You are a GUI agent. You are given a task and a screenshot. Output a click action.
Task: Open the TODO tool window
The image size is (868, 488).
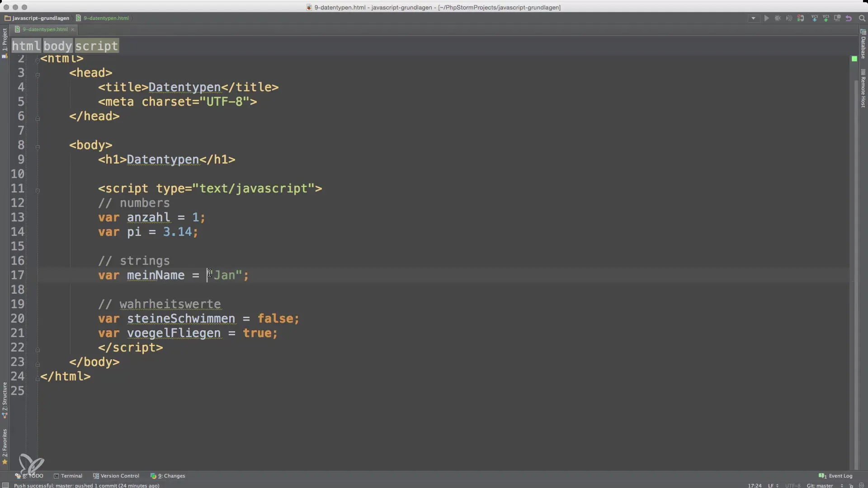click(x=29, y=476)
